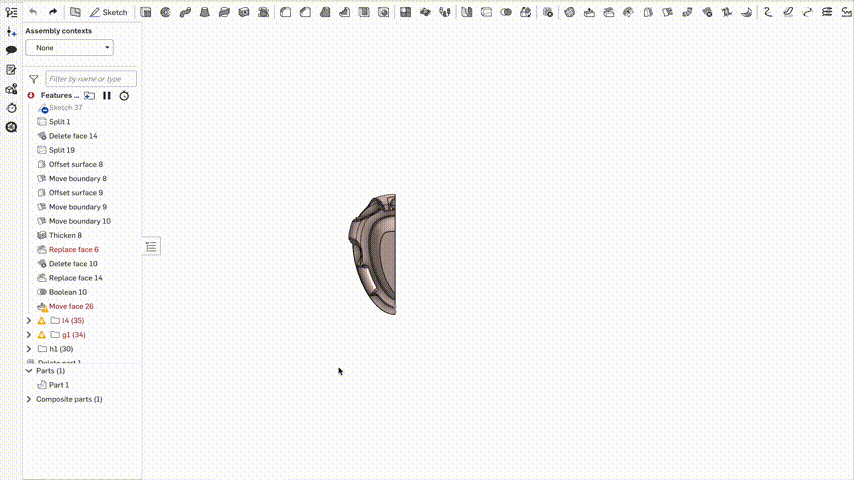The width and height of the screenshot is (854, 480).
Task: Select the Delete part tool in toolbar
Action: 548,12
